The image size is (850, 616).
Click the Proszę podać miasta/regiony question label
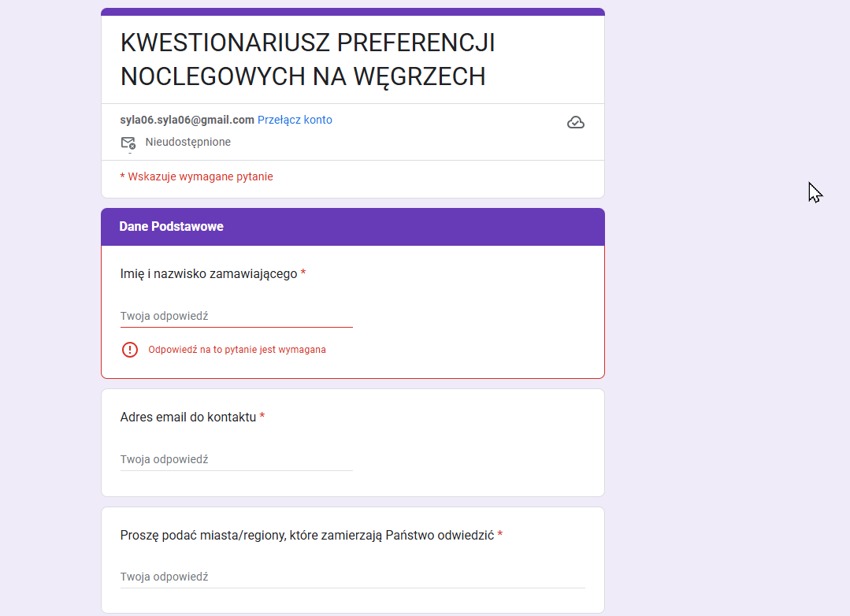pyautogui.click(x=306, y=535)
